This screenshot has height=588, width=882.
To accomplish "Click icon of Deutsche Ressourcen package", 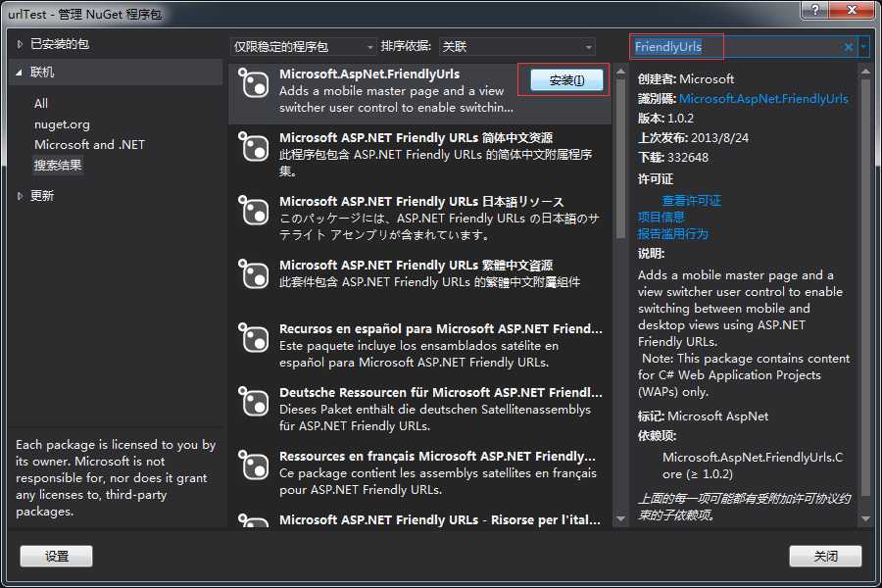I will 253,401.
